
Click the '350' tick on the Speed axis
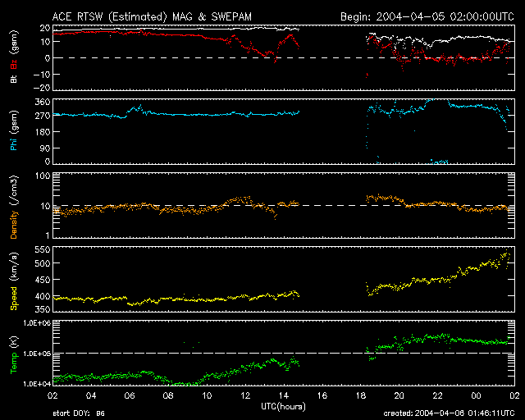[43, 309]
